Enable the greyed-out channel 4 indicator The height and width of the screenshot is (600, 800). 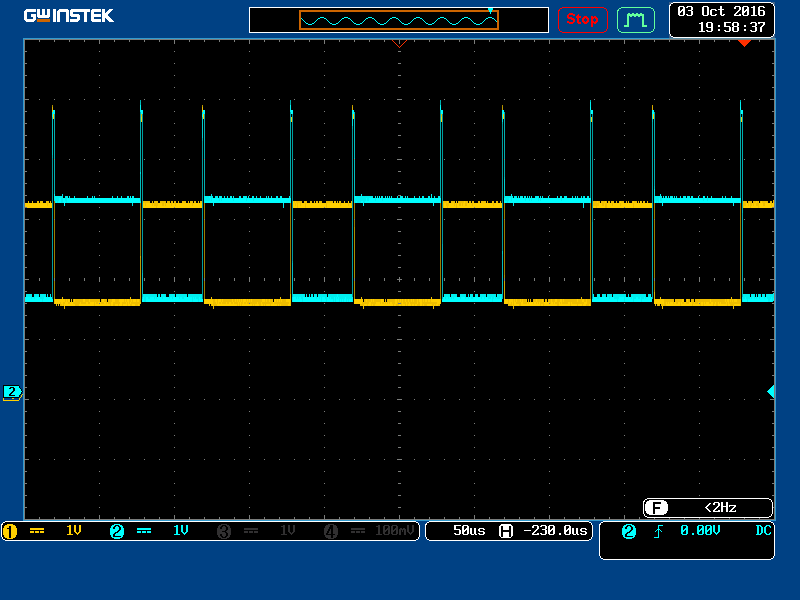(331, 531)
